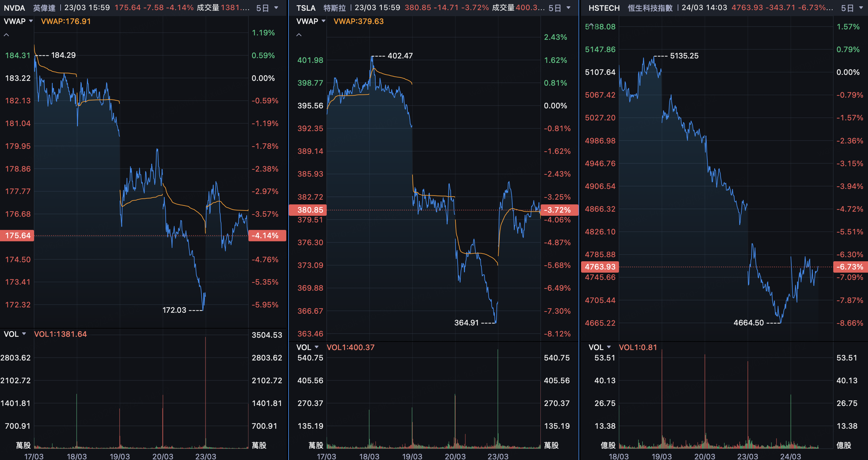Expand the VWAP indicator menu for TSLA

point(311,21)
